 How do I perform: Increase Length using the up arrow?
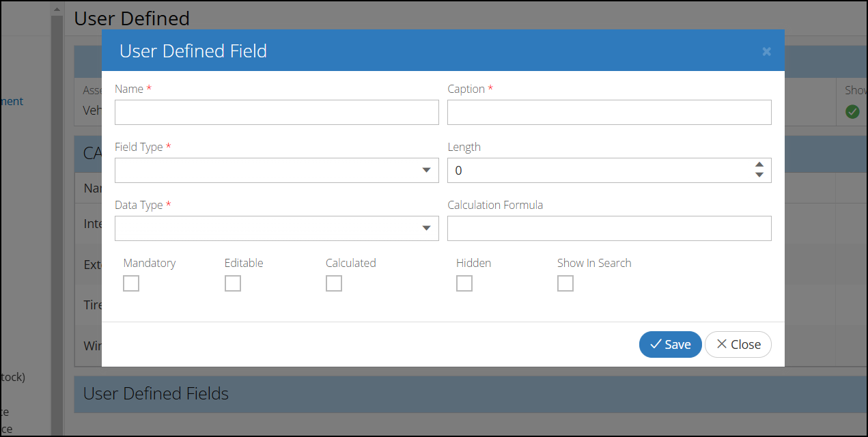[x=759, y=165]
